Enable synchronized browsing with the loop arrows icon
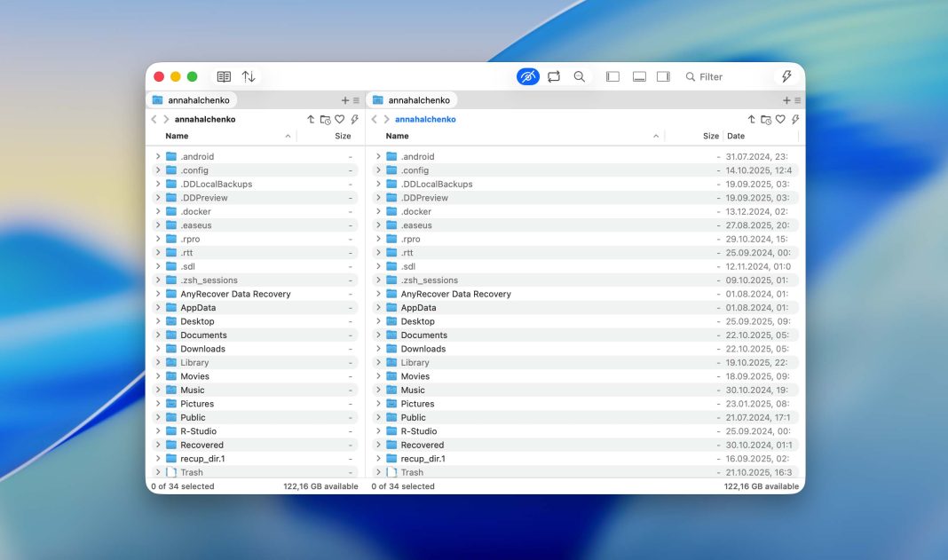Viewport: 948px width, 560px height. pyautogui.click(x=554, y=76)
